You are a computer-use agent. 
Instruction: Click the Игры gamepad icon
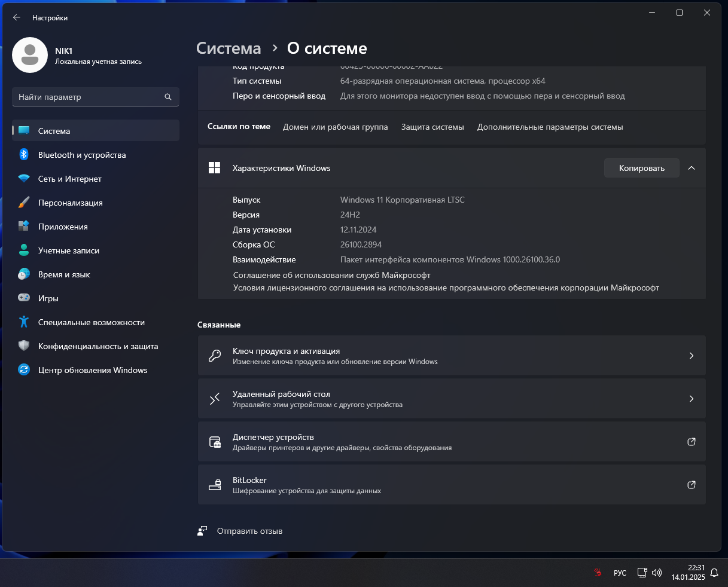(24, 298)
